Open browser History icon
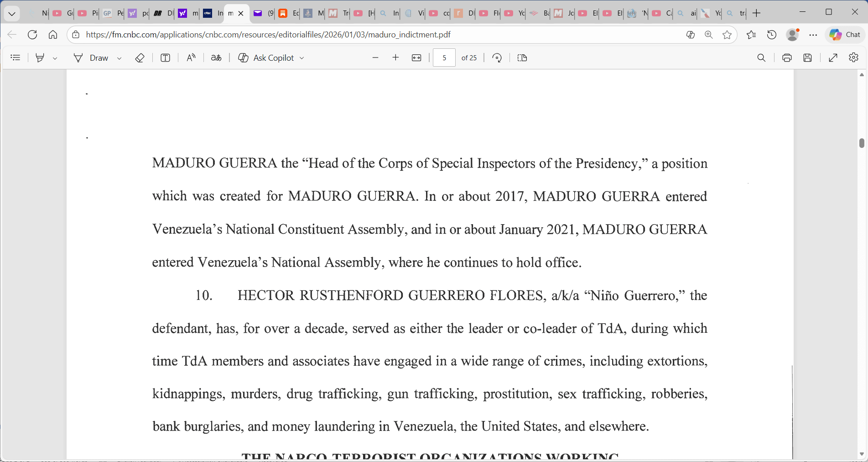868x462 pixels. coord(772,35)
